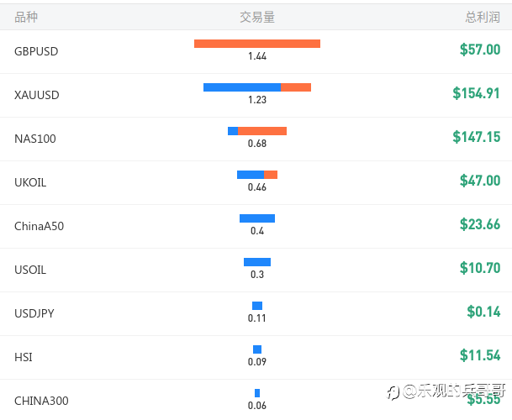This screenshot has width=512, height=420.
Task: Click the 品种 column header
Action: click(26, 17)
